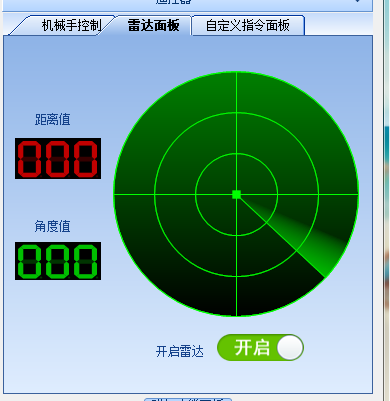Click the 开启雷达 label text
Image resolution: width=390 pixels, height=401 pixels.
(x=180, y=351)
